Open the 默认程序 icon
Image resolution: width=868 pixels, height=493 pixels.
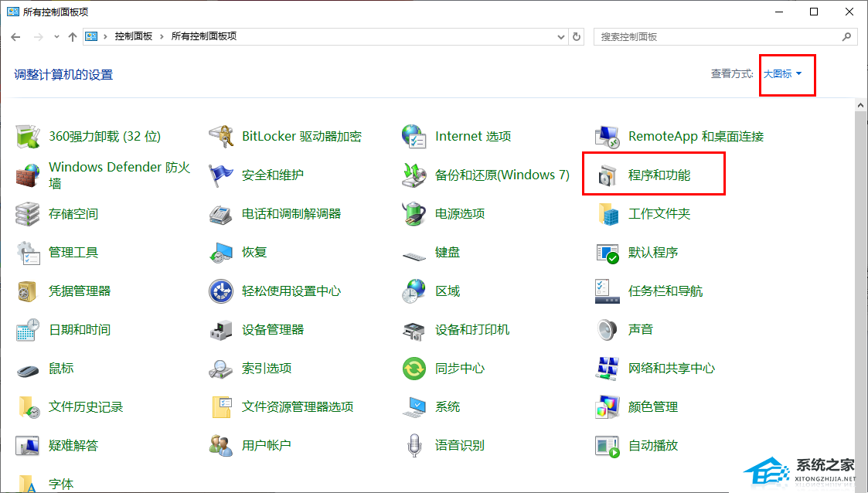pyautogui.click(x=608, y=253)
